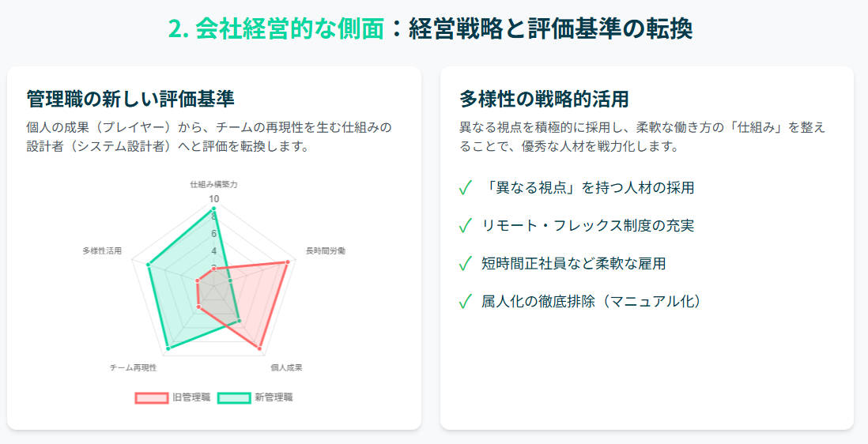Select the 個人成果 axis label
Viewport: 868px width, 444px height.
(286, 367)
